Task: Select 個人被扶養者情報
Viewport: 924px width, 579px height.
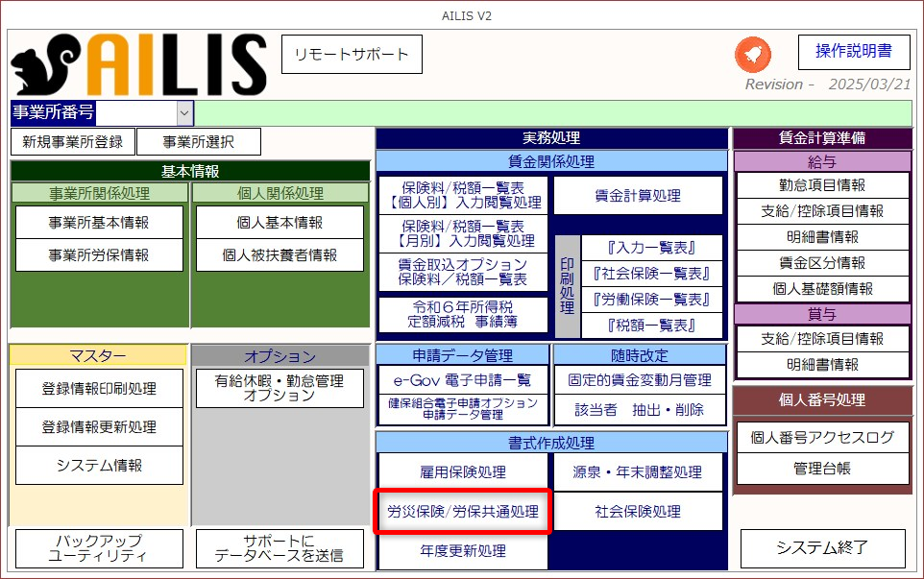Action: tap(280, 255)
